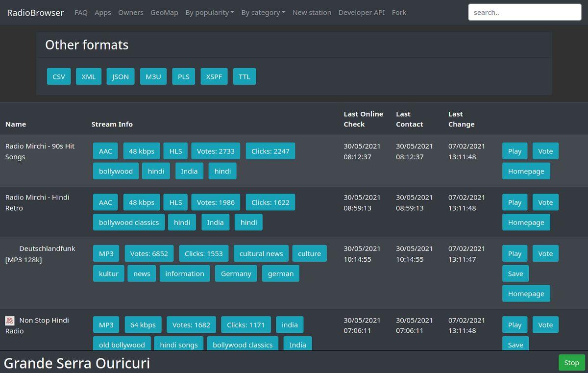Click the 'Clicks: 1171' badge
588x373 pixels.
(x=245, y=325)
